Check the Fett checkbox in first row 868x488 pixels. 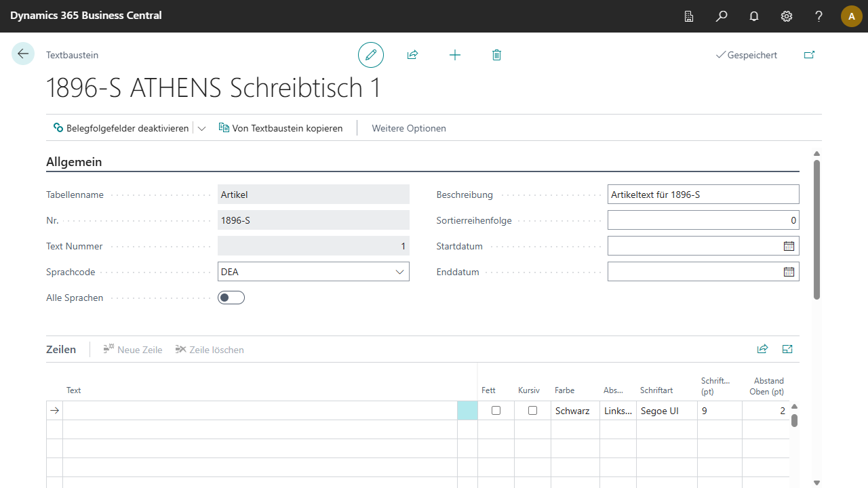pos(496,411)
